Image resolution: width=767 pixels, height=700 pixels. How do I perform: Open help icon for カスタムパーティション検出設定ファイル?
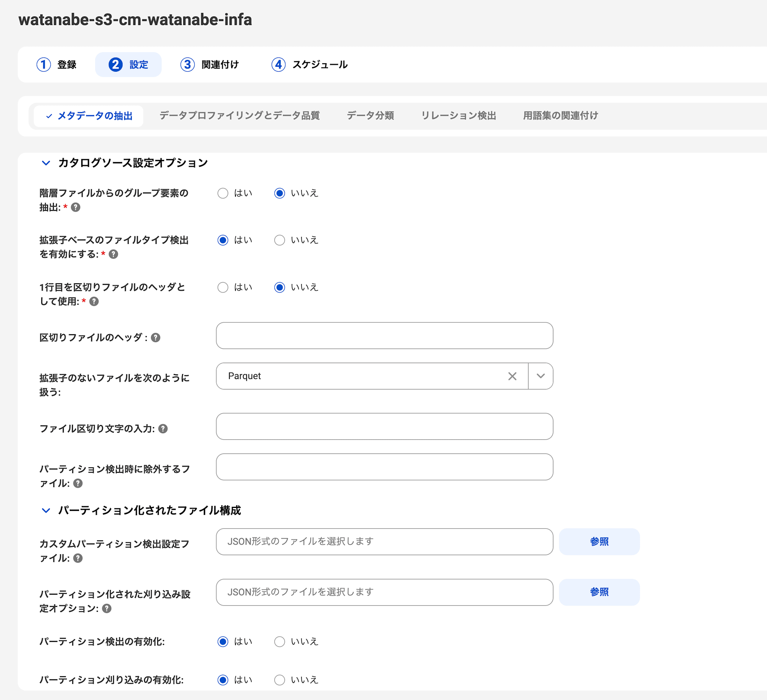(78, 558)
